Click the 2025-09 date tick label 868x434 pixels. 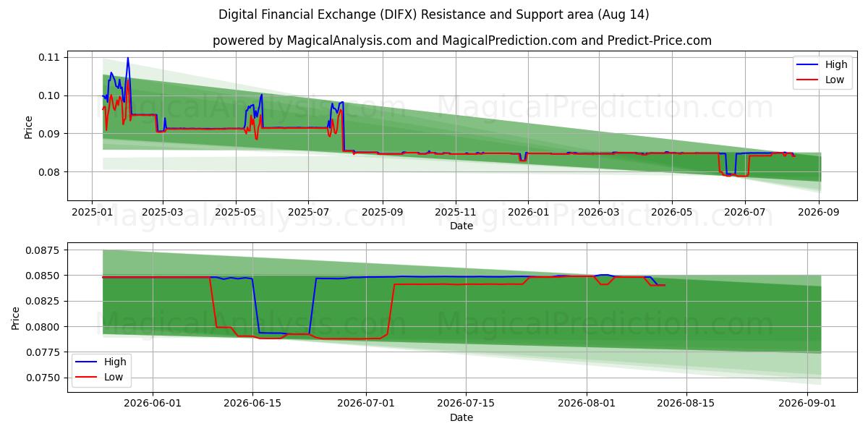pos(383,212)
